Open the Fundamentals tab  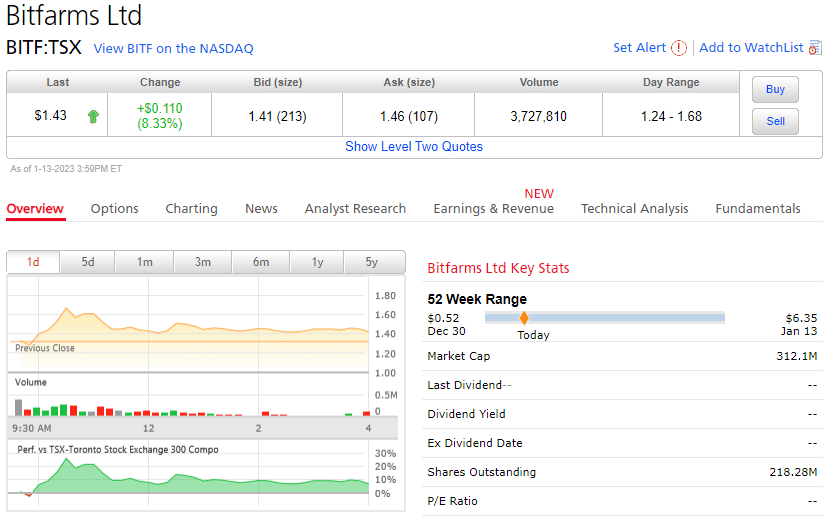coord(758,208)
